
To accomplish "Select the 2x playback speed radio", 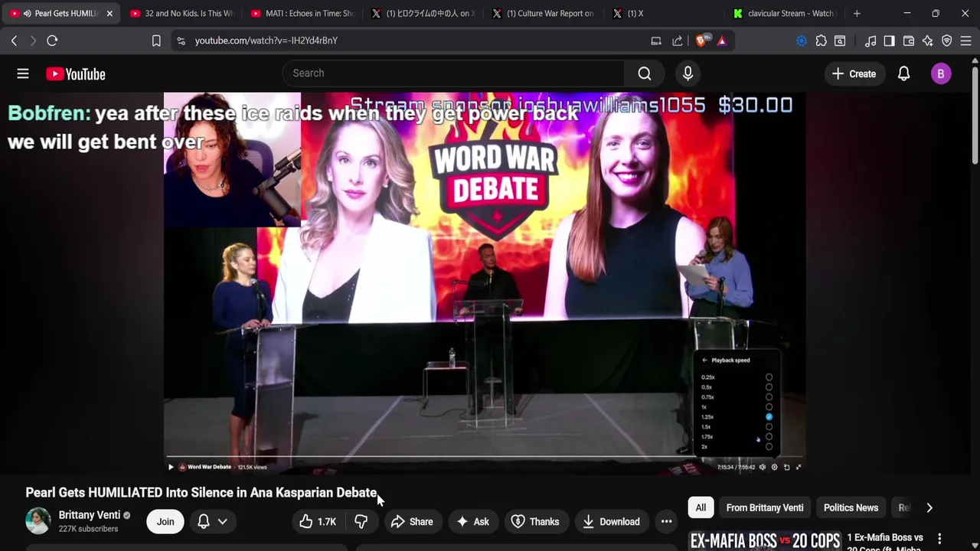I will pos(769,447).
